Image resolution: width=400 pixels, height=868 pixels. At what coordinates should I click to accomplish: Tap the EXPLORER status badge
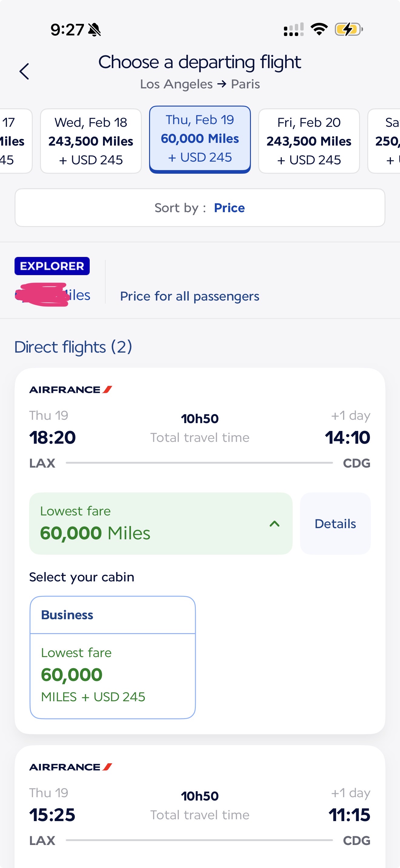point(52,266)
